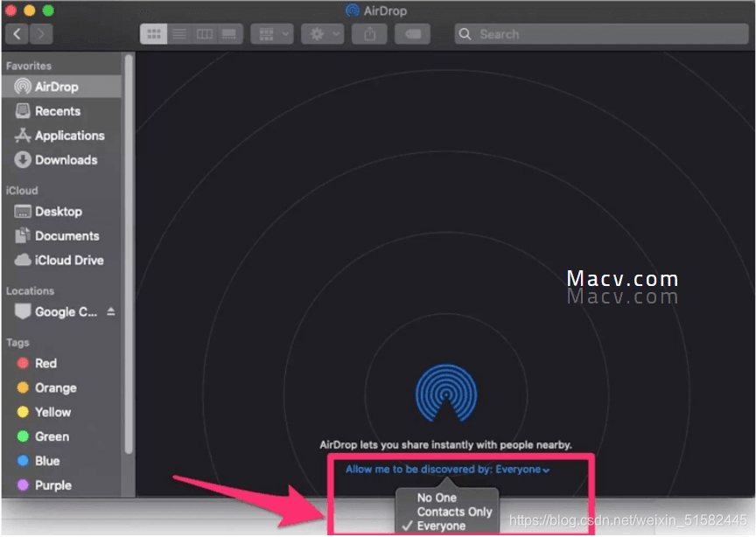Switch to list view

[x=179, y=34]
